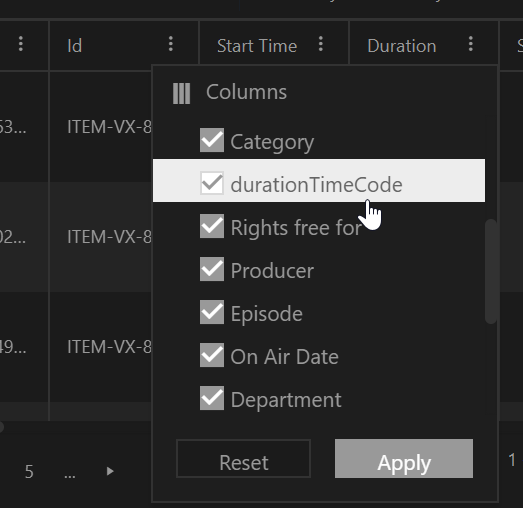Viewport: 523px width, 508px height.
Task: Toggle the Episode column checkbox
Action: (x=212, y=312)
